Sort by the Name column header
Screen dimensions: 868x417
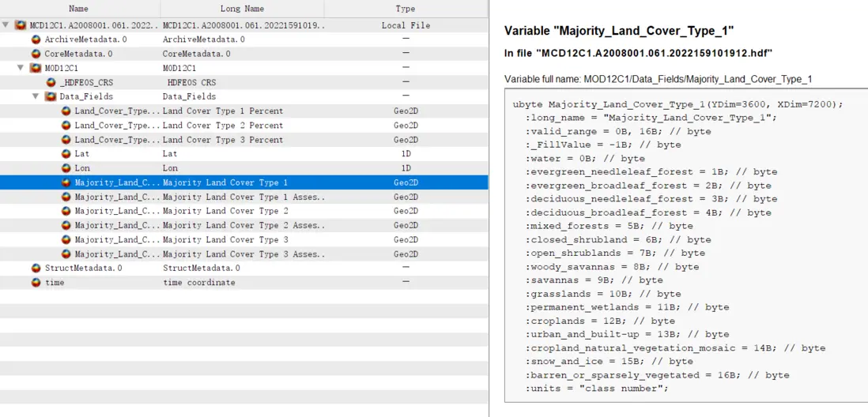(x=79, y=9)
